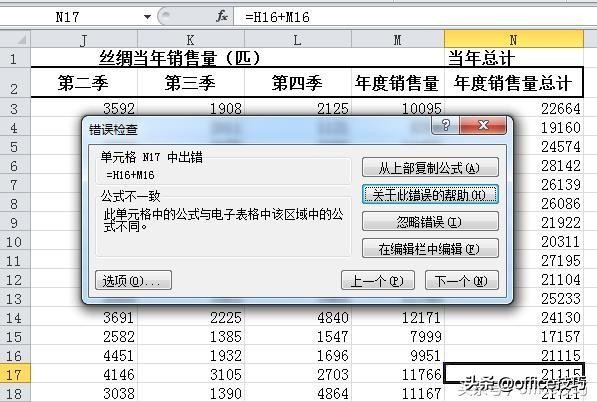Click 忽略错误(I) button
The image size is (597, 402).
pyautogui.click(x=430, y=222)
